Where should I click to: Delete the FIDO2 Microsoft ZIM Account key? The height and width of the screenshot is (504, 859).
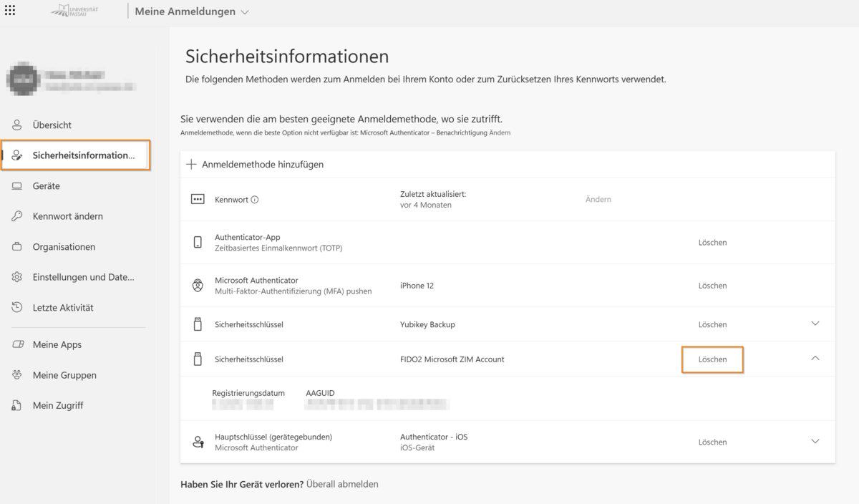click(712, 359)
